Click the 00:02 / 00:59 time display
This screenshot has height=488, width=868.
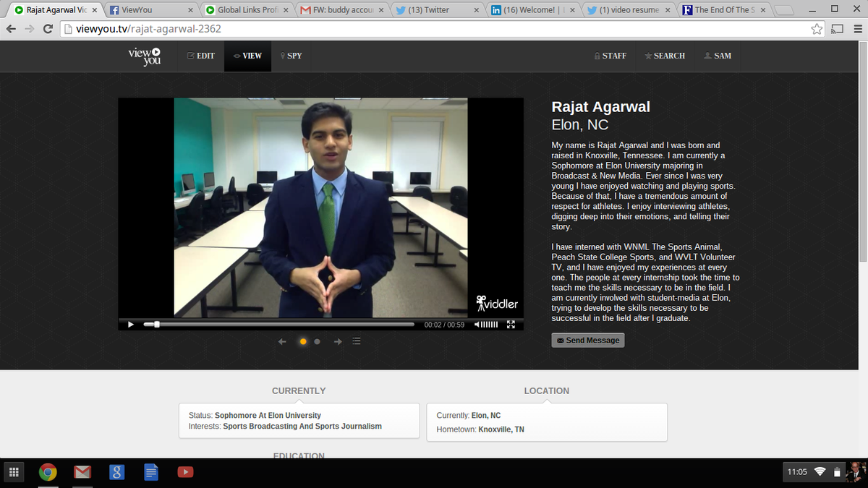pyautogui.click(x=444, y=325)
